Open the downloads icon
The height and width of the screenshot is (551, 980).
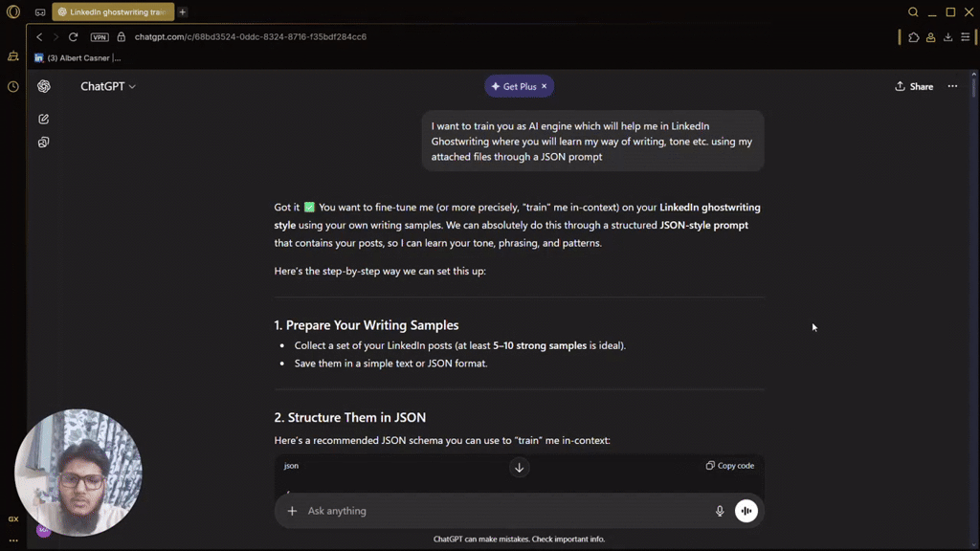pyautogui.click(x=948, y=37)
